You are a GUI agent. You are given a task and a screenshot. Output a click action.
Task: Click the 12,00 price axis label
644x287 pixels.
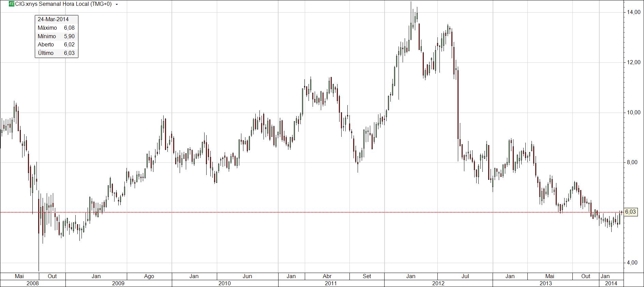(x=634, y=62)
